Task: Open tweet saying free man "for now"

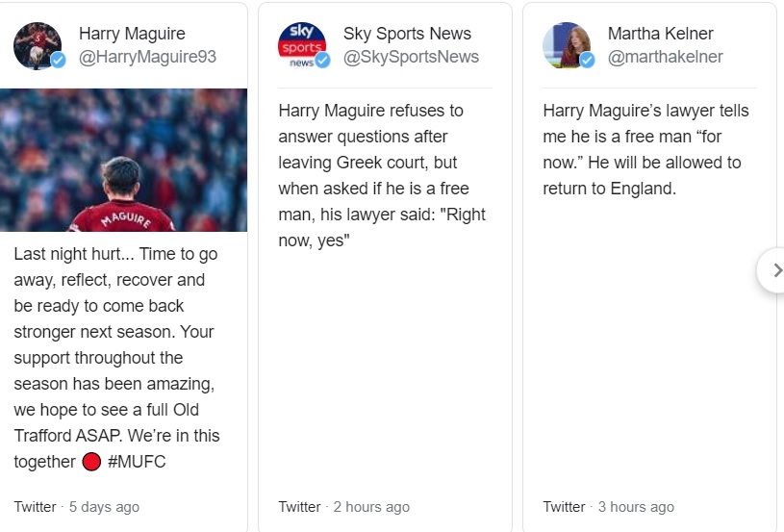Action: tap(645, 149)
